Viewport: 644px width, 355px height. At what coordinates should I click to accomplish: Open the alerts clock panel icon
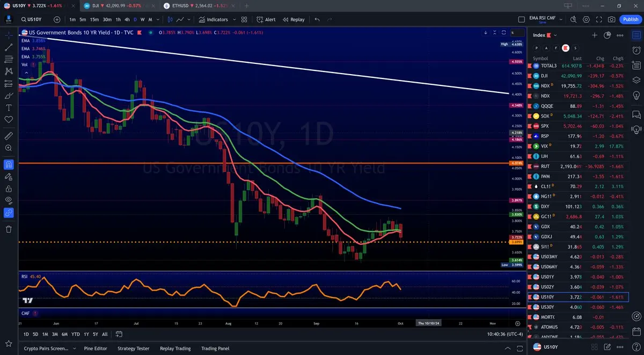(636, 50)
